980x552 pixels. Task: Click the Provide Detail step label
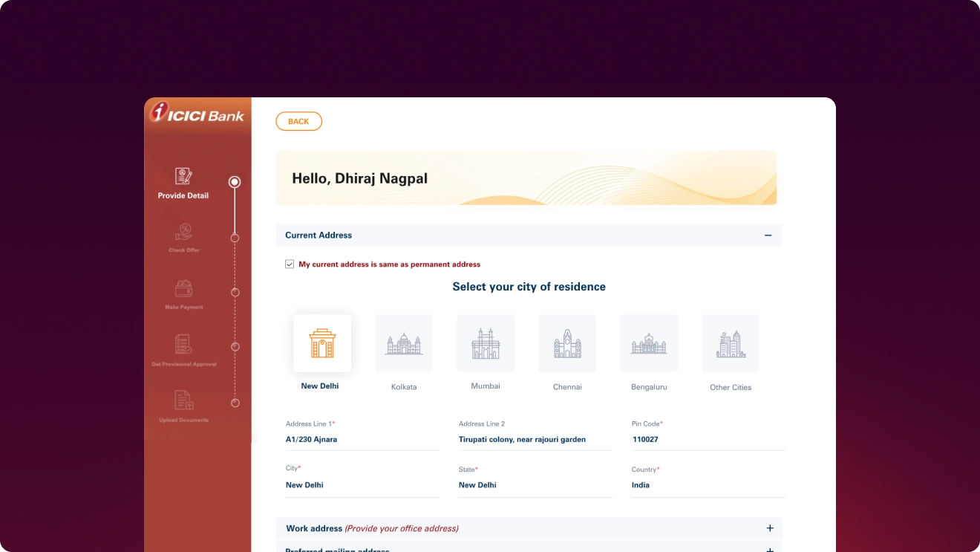[183, 196]
